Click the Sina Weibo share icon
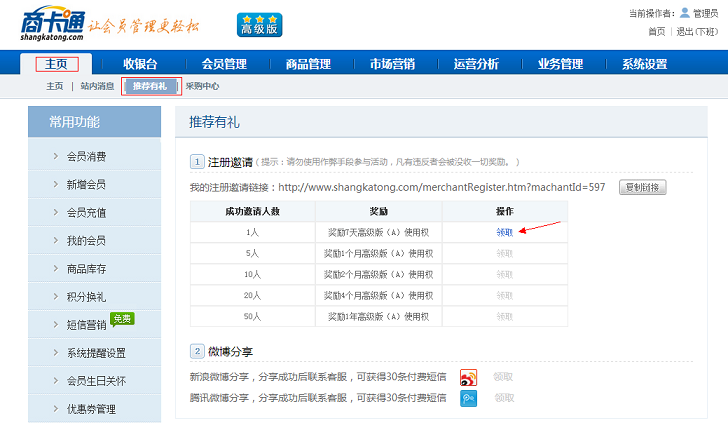728x423 pixels. tap(468, 377)
